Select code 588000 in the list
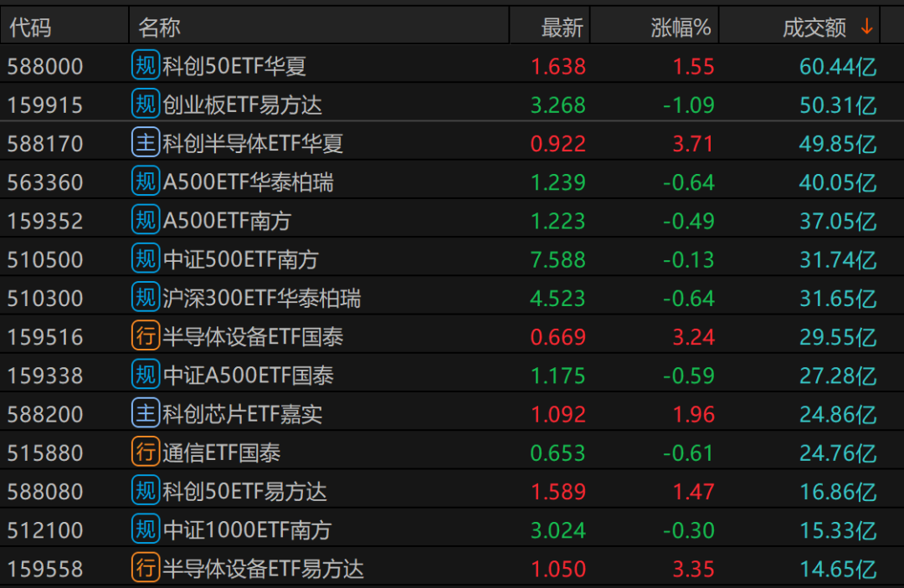904x588 pixels. [x=45, y=66]
